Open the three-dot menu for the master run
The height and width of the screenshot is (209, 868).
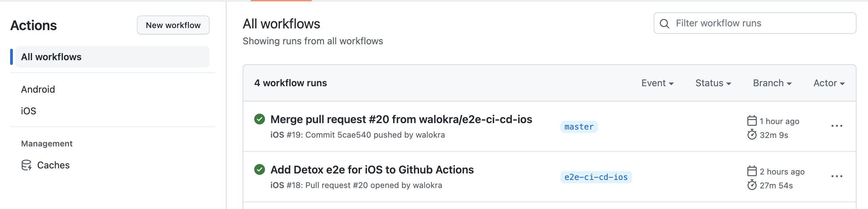(837, 126)
